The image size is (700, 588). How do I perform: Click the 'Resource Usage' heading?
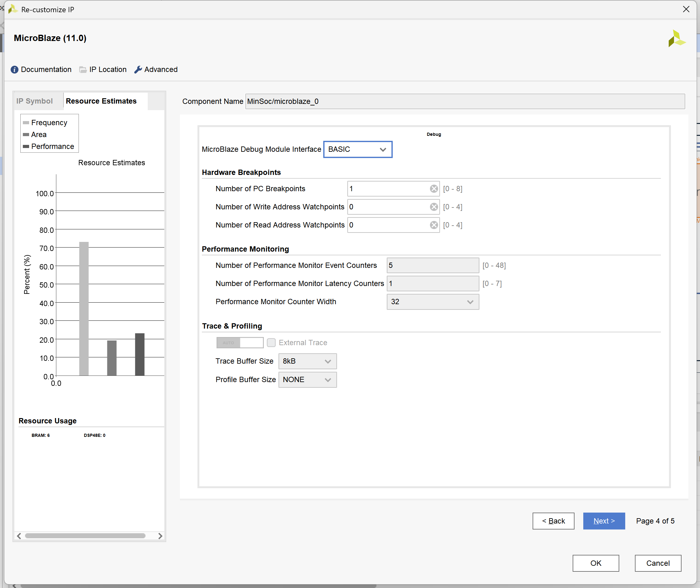[x=47, y=421]
